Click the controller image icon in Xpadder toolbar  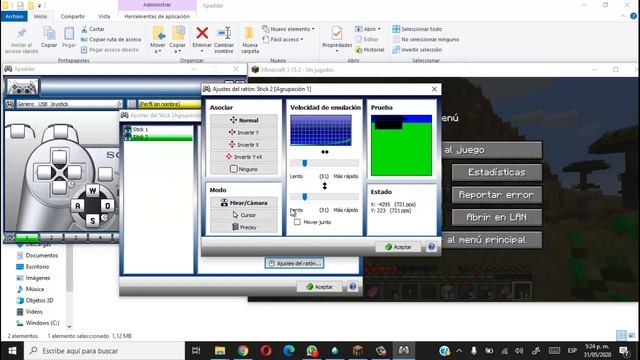(x=22, y=87)
